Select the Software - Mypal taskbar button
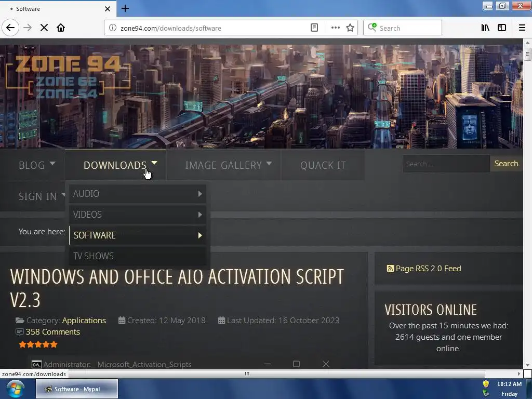Screen dimensions: 532x399 point(77,389)
